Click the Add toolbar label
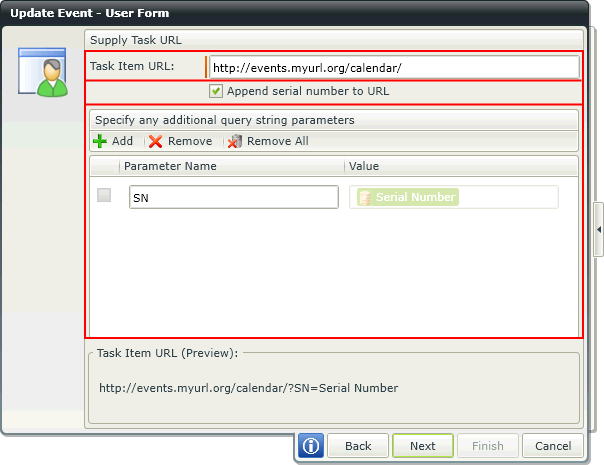This screenshot has height=465, width=604. click(x=122, y=141)
